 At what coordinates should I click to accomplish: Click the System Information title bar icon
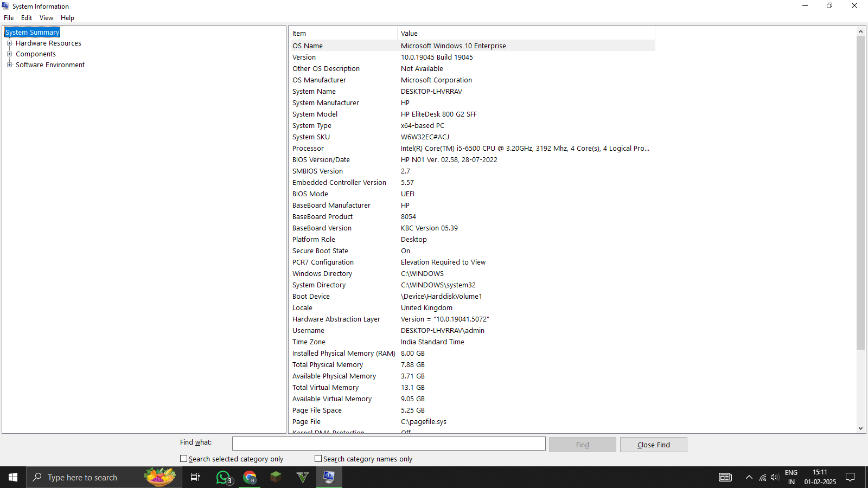tap(5, 6)
